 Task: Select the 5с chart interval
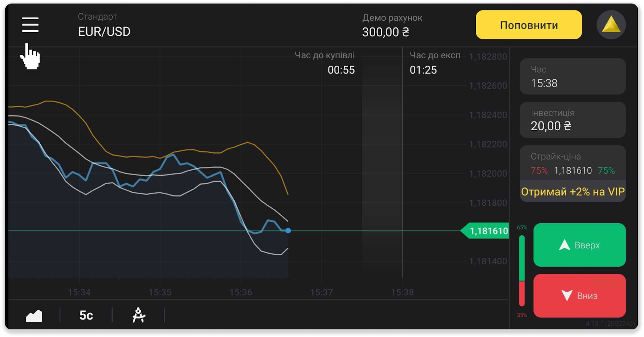pos(86,315)
